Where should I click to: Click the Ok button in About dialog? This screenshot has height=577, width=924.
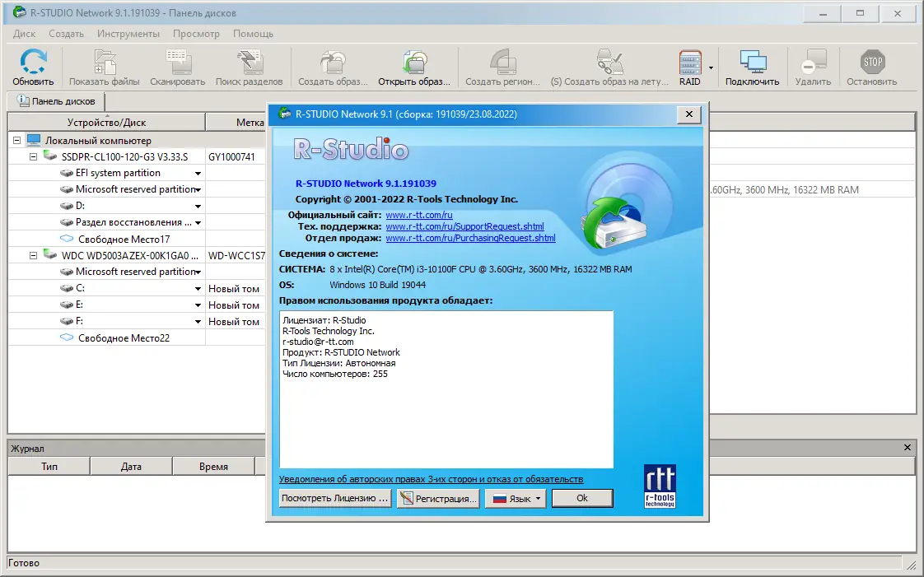[582, 498]
